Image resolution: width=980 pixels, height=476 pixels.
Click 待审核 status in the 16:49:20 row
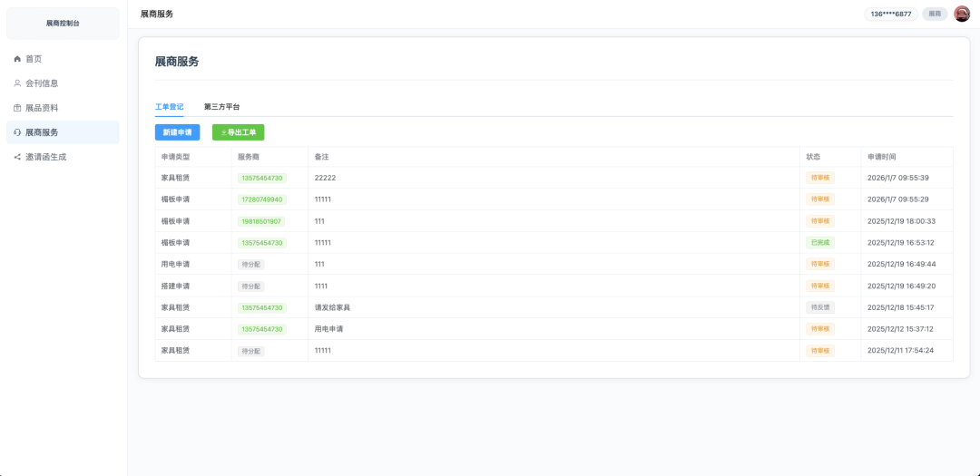820,287
